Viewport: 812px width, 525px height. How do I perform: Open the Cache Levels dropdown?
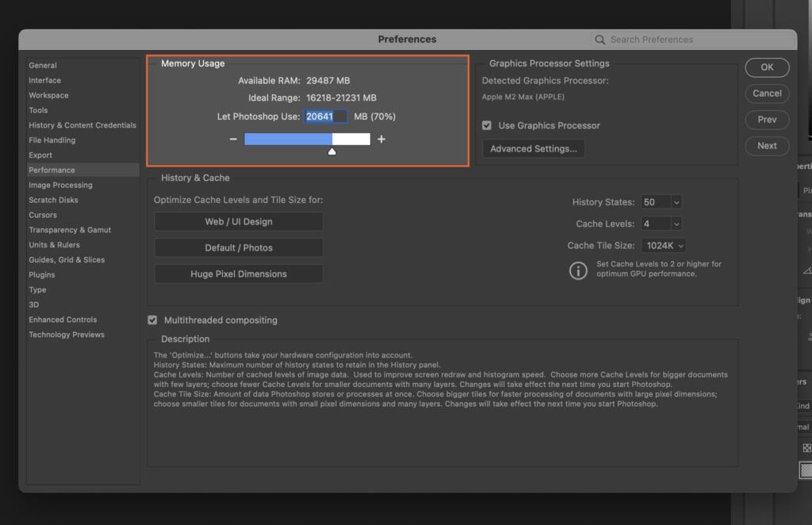pyautogui.click(x=661, y=223)
